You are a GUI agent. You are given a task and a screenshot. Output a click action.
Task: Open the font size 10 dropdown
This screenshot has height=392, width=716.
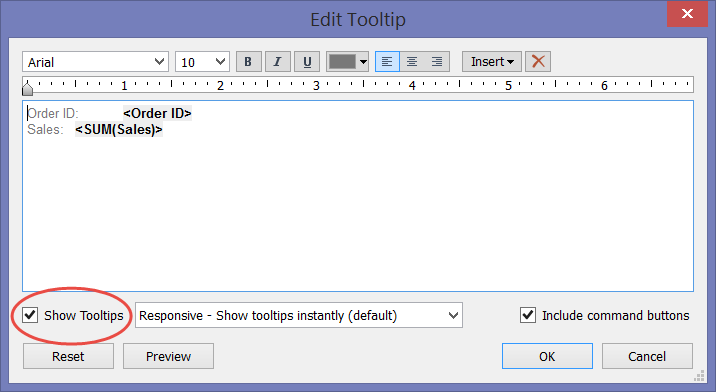pos(202,62)
